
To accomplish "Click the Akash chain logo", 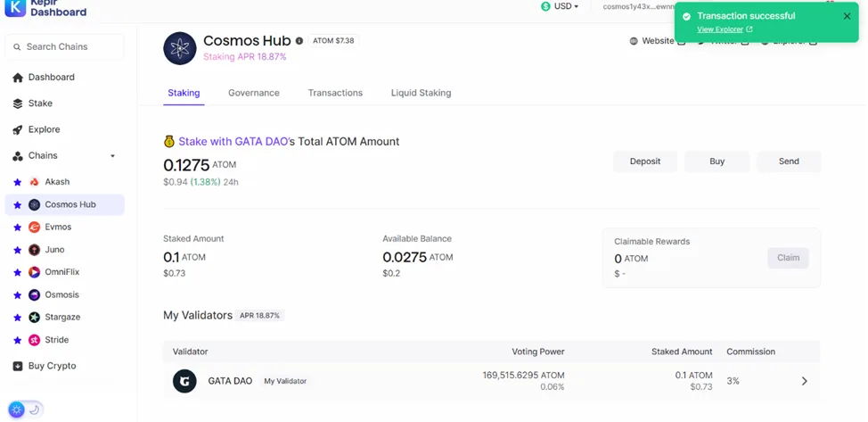I will 35,182.
